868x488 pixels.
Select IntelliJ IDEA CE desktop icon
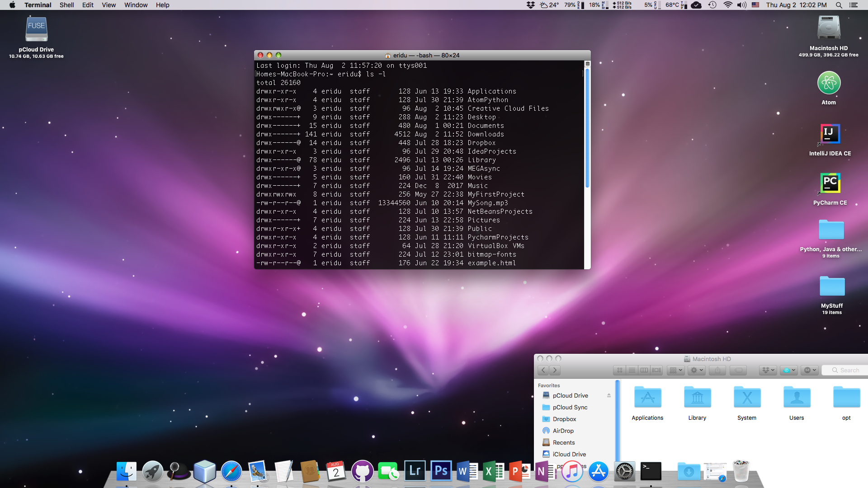(x=830, y=134)
